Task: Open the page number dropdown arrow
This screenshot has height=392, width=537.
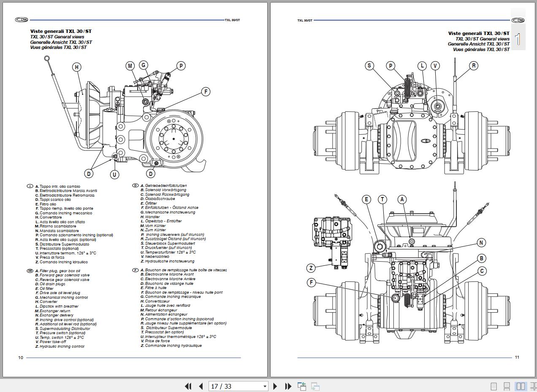Action: [x=265, y=387]
